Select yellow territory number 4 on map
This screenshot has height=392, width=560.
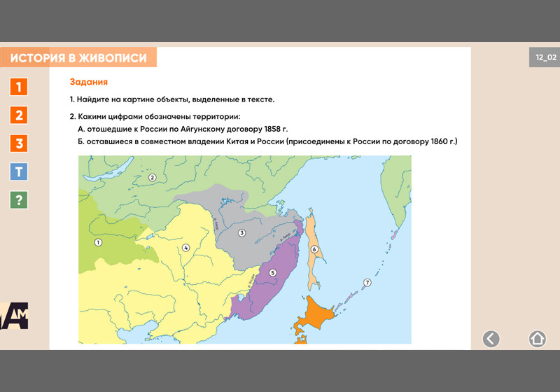[x=186, y=247]
